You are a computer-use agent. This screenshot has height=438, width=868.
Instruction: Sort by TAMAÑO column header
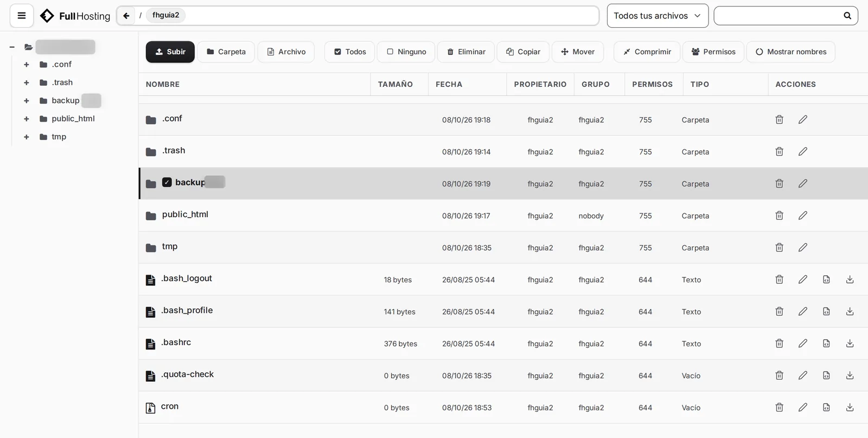click(395, 84)
